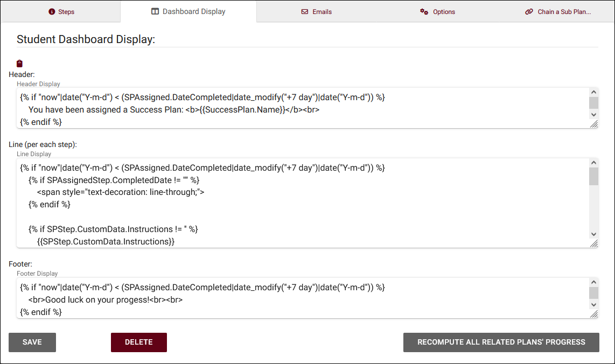
Task: Click the Line Display scrollbar up arrow
Action: pos(593,163)
